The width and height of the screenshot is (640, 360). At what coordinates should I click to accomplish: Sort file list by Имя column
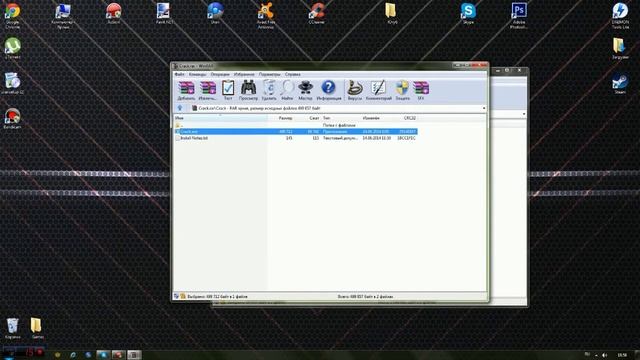click(x=220, y=118)
